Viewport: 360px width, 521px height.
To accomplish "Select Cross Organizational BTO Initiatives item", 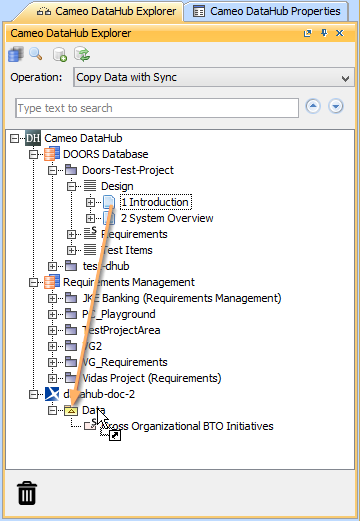I will tap(188, 426).
